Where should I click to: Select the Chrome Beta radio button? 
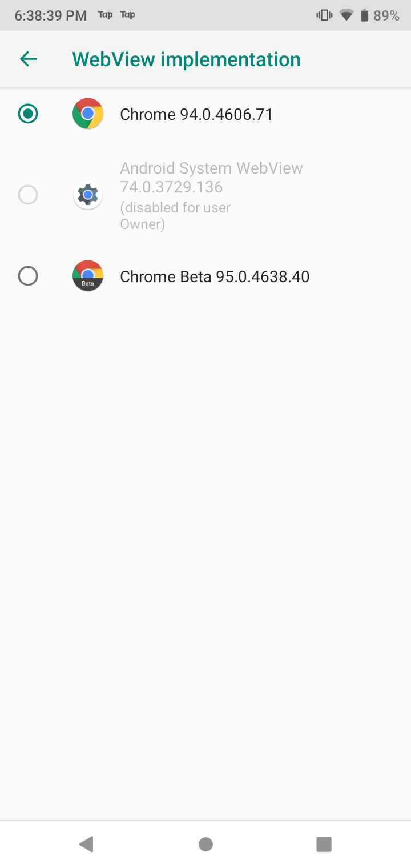28,276
